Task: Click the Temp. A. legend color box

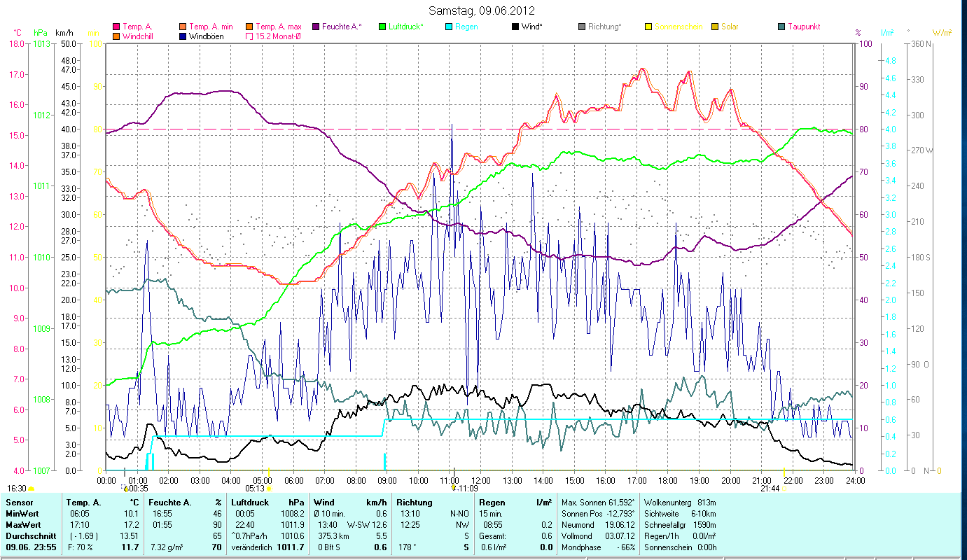Action: click(x=116, y=27)
